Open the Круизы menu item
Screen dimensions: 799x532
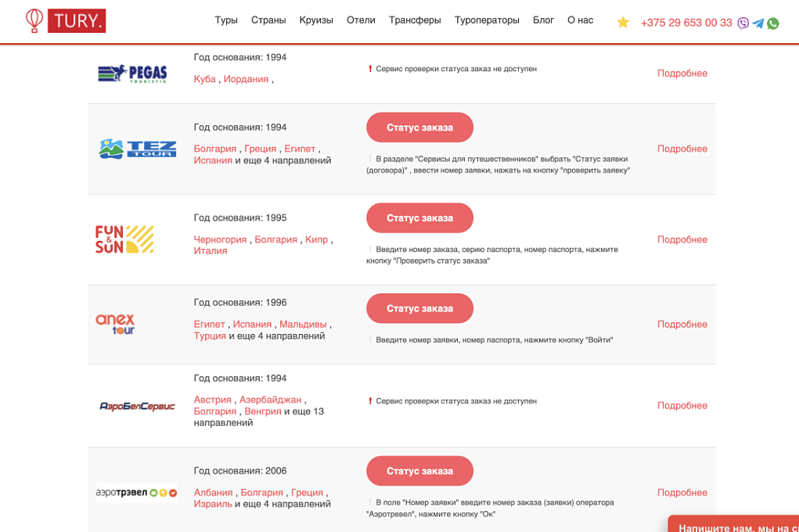[x=316, y=20]
